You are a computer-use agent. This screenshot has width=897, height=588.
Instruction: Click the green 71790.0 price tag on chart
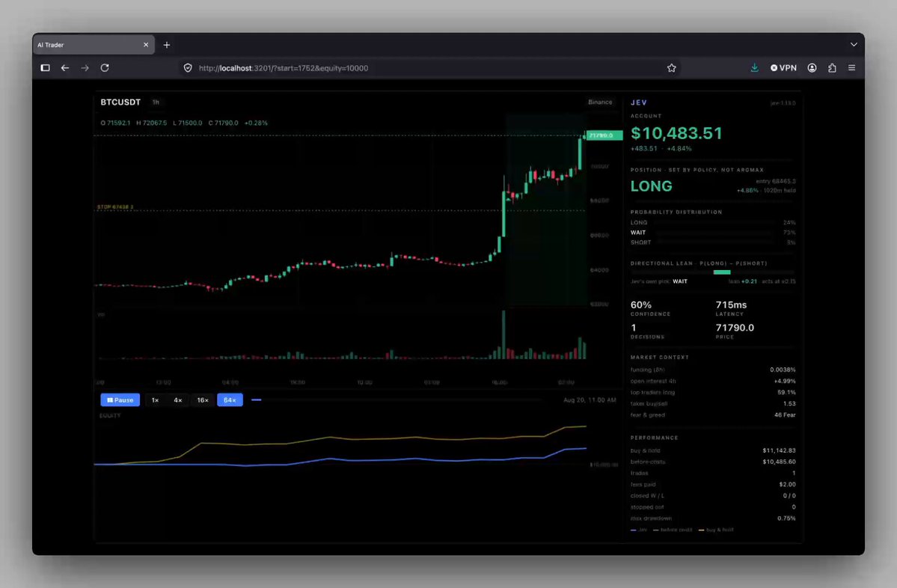click(604, 135)
